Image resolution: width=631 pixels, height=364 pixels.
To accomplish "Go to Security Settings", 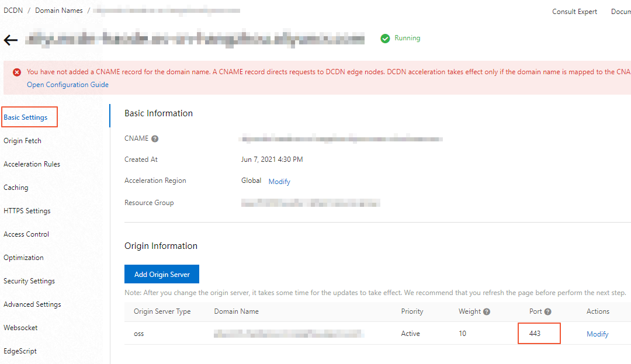I will click(29, 280).
